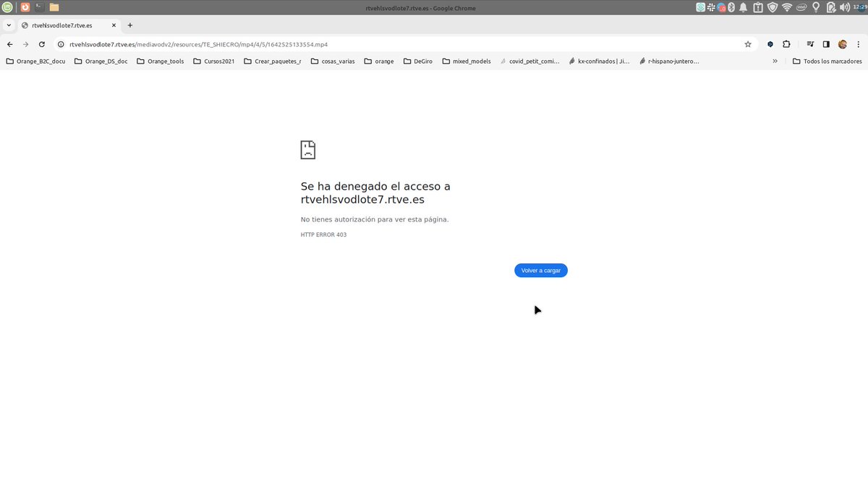Show hidden bookmarks with the double chevron
This screenshot has height=477, width=868.
point(775,62)
